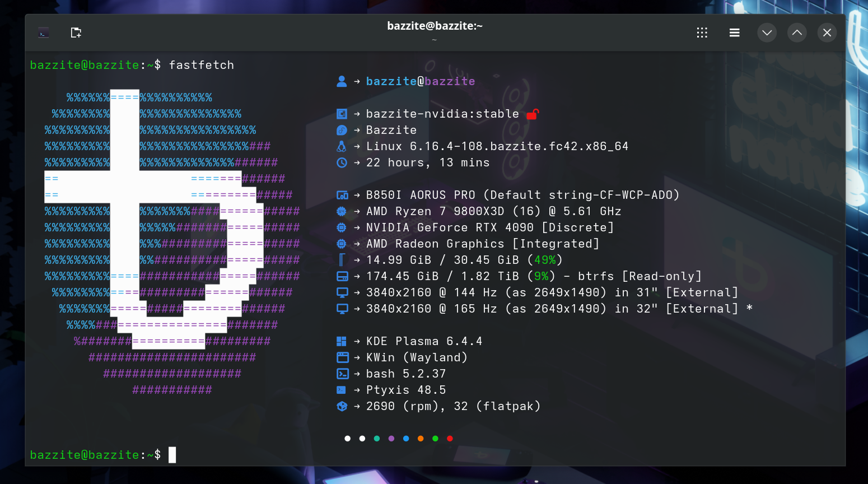Click display text "3840x2160 @ 165 Hz"

(x=432, y=309)
